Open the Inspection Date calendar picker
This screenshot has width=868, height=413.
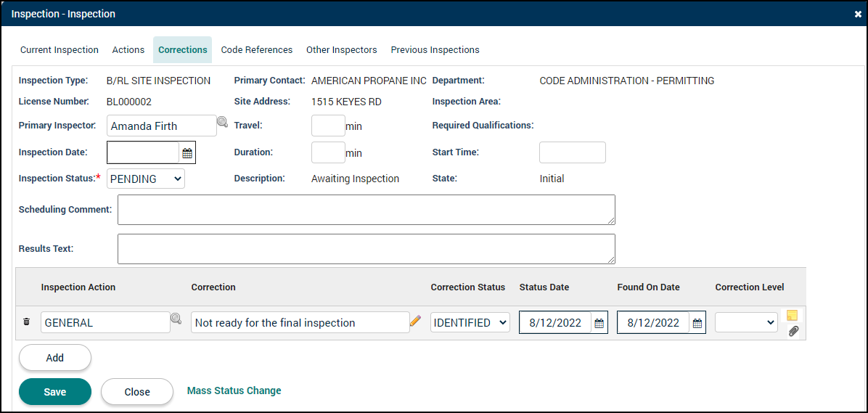(188, 153)
